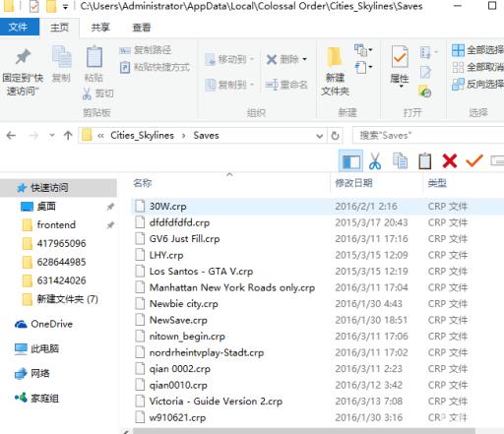Expand address bar history dropdown
This screenshot has width=504, height=434.
pyautogui.click(x=319, y=136)
